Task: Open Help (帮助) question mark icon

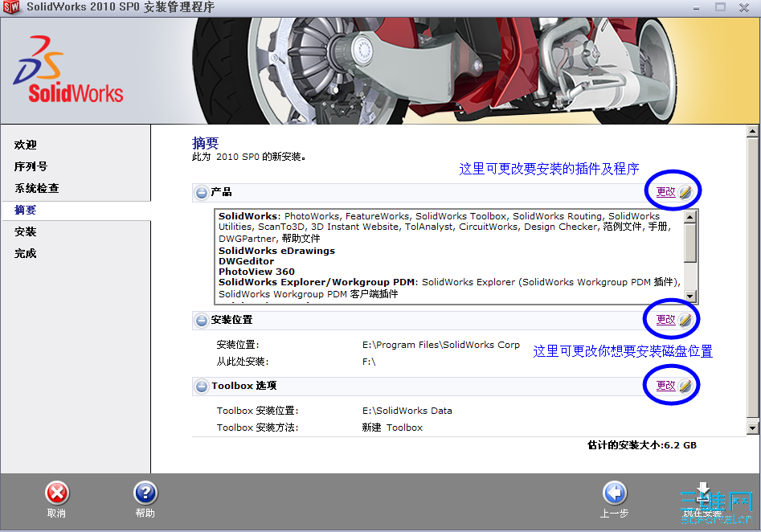Action: pyautogui.click(x=145, y=493)
